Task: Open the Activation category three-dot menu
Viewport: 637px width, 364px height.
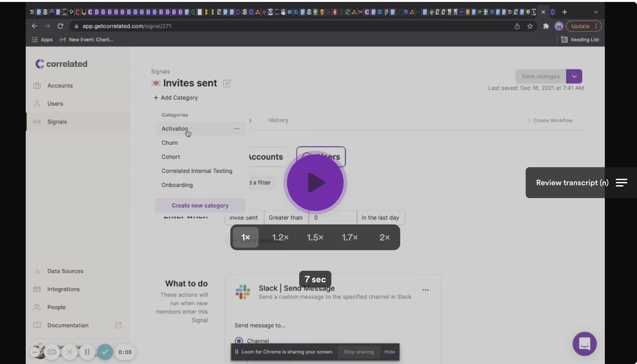Action: pos(237,129)
